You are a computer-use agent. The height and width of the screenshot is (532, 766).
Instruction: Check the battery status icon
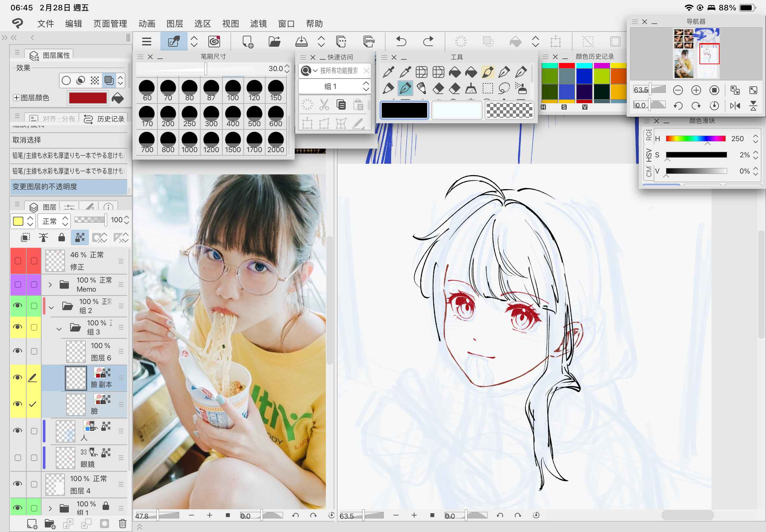(746, 8)
